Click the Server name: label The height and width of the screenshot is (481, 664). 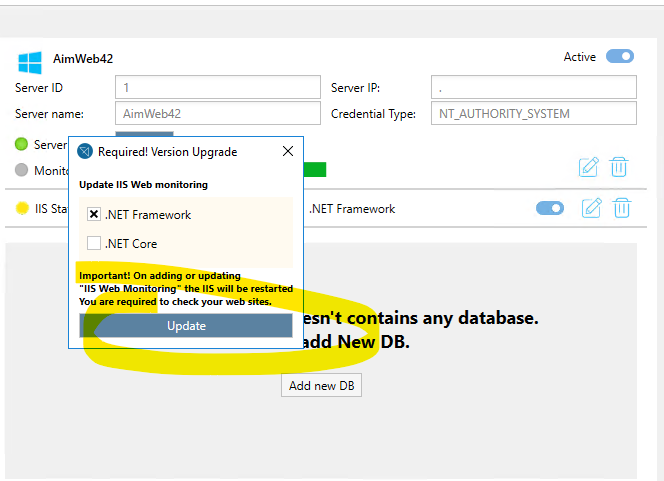49,114
